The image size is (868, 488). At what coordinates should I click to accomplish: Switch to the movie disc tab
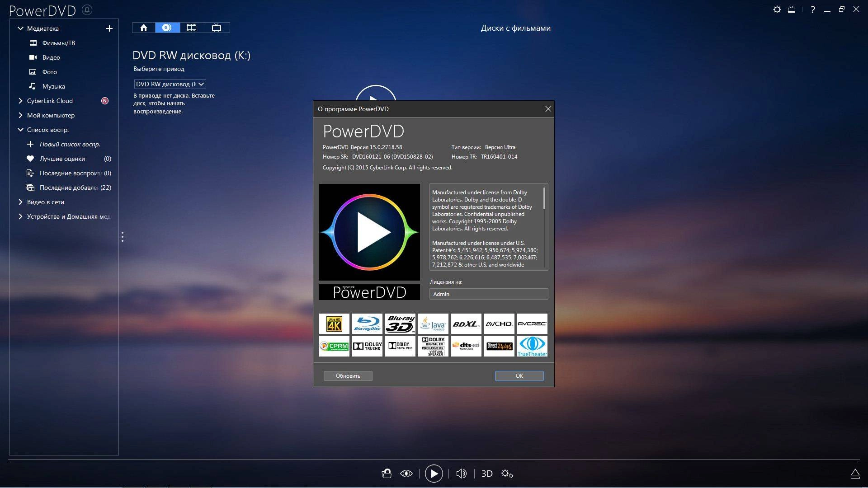coord(167,28)
